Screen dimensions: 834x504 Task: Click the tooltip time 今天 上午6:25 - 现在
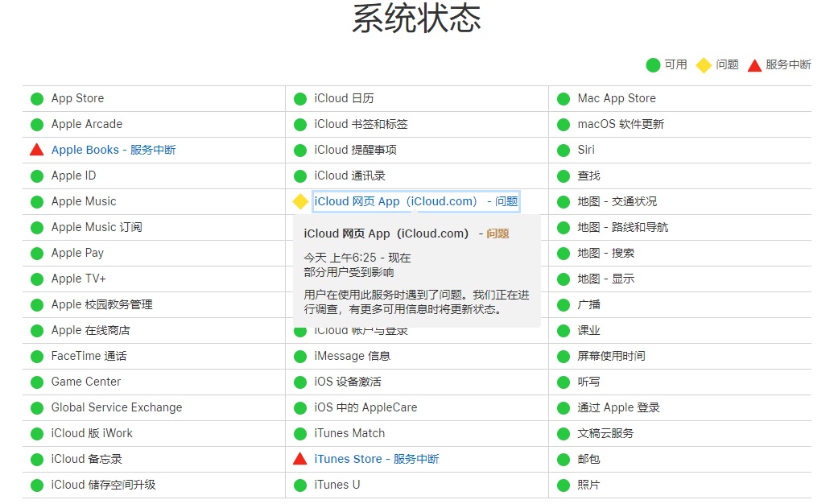point(357,258)
